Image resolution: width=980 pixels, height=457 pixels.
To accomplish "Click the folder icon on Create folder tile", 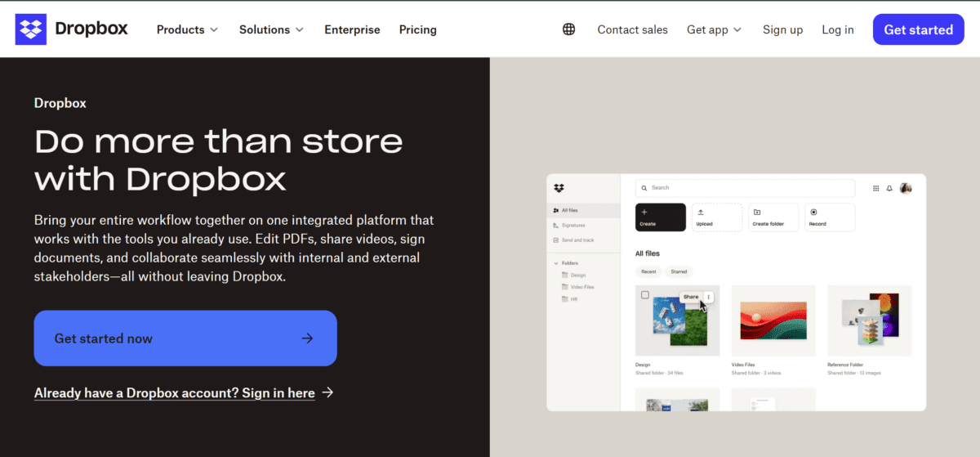I will (x=757, y=212).
